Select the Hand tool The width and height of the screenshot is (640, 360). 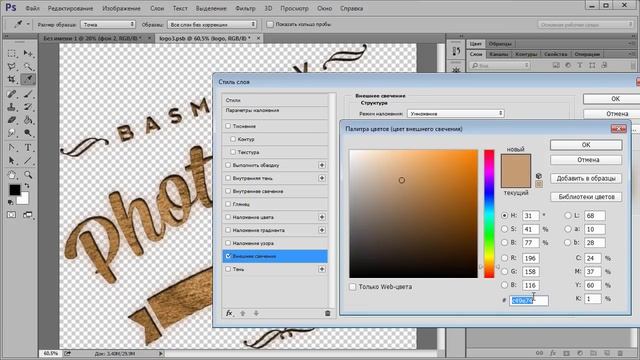pos(11,175)
